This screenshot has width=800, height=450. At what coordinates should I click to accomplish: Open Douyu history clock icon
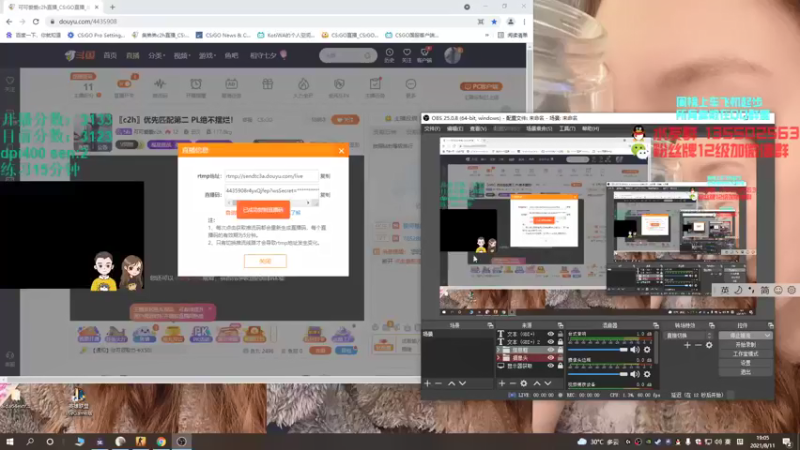coord(389,55)
